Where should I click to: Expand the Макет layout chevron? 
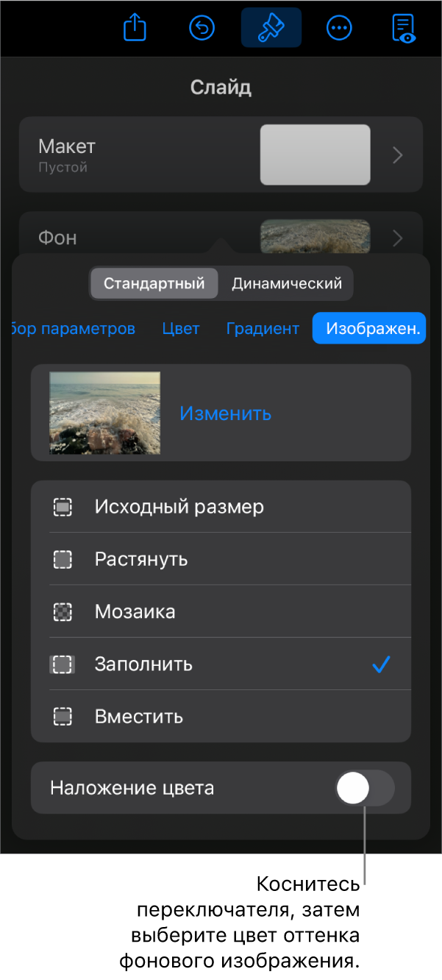tap(398, 155)
